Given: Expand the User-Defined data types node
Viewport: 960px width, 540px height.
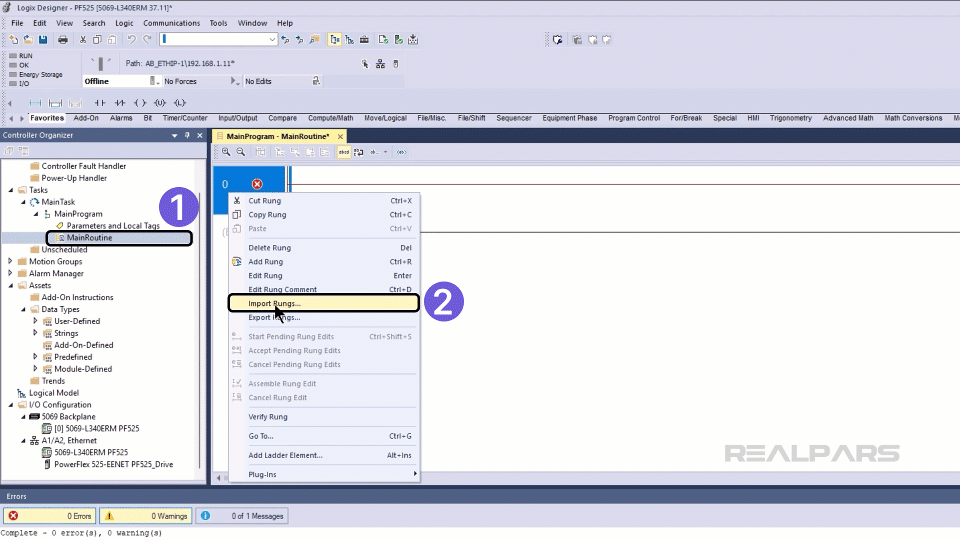Looking at the screenshot, I should [36, 321].
